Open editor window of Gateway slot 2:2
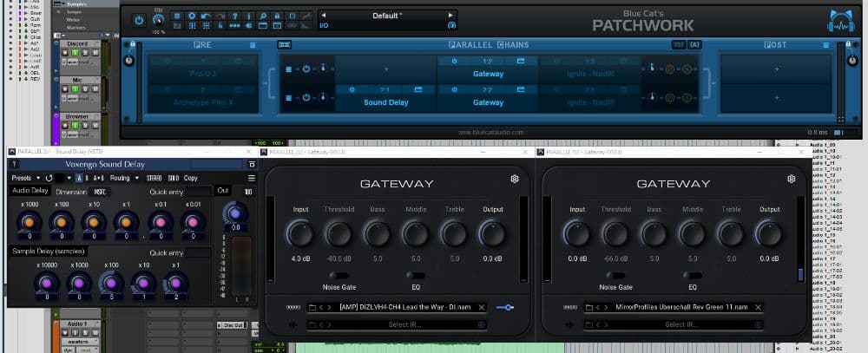The height and width of the screenshot is (353, 868). 520,89
